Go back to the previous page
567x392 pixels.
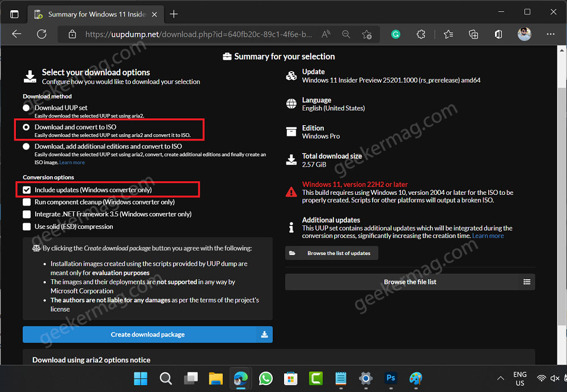pos(16,35)
